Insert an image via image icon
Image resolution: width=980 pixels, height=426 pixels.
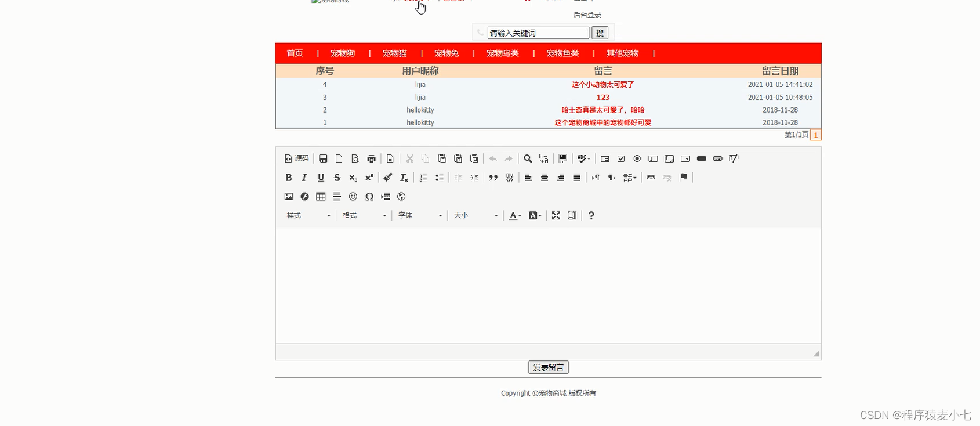click(288, 197)
